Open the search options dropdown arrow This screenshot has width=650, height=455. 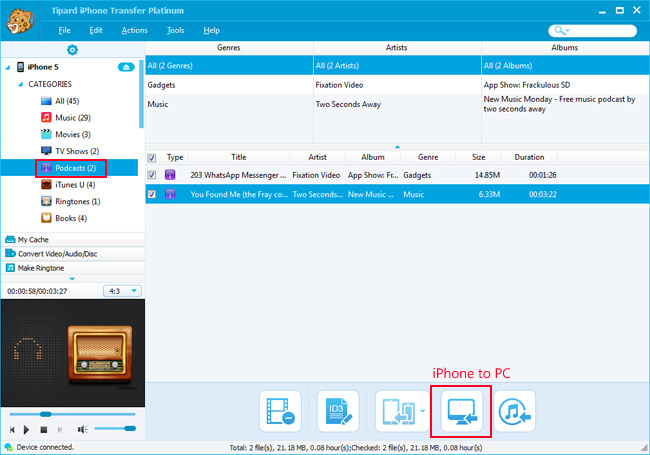click(x=568, y=31)
